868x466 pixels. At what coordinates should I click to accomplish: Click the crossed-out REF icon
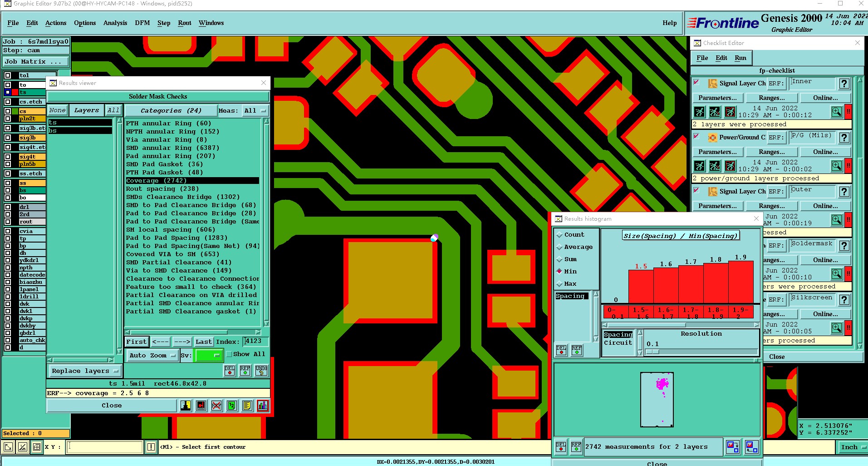coord(216,406)
